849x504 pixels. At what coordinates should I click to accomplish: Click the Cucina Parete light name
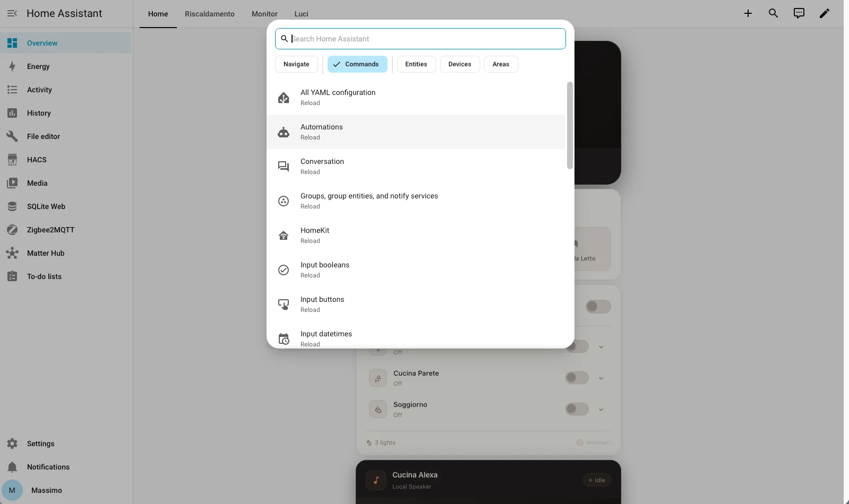(x=416, y=373)
